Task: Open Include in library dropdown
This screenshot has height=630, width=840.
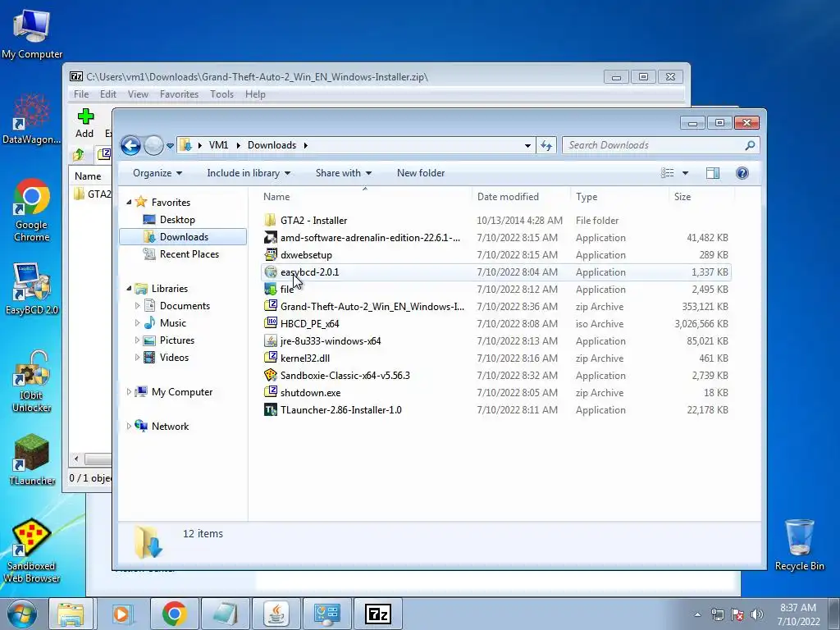Action: [x=249, y=173]
